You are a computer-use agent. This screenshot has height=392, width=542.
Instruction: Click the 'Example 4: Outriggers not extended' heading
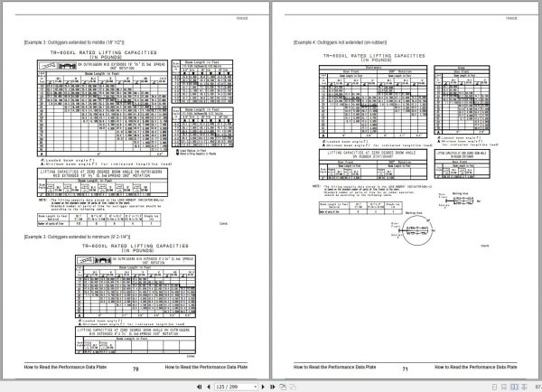point(340,42)
